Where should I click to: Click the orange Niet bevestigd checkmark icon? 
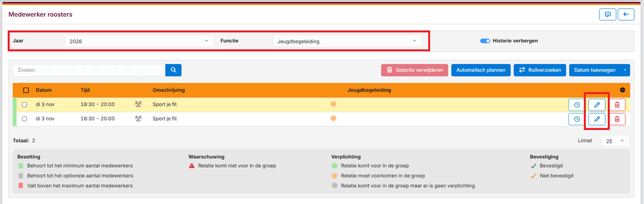pyautogui.click(x=533, y=176)
